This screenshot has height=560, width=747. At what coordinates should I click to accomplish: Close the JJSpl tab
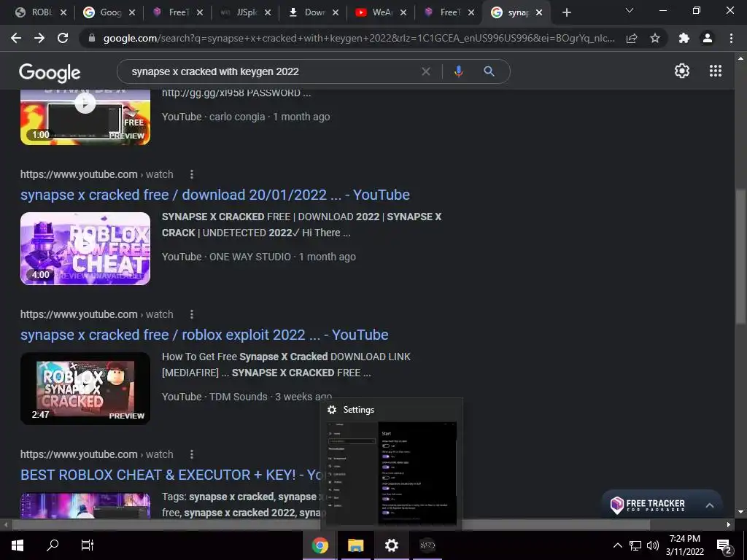[x=268, y=13]
